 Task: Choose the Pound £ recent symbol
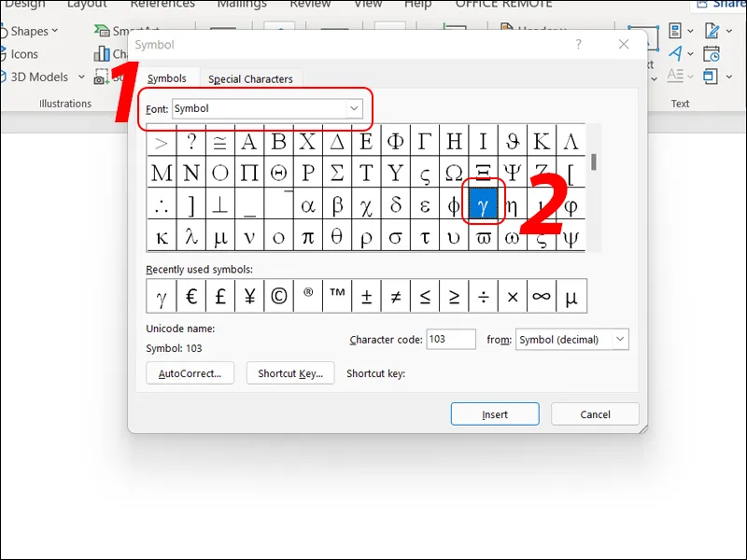[x=220, y=296]
